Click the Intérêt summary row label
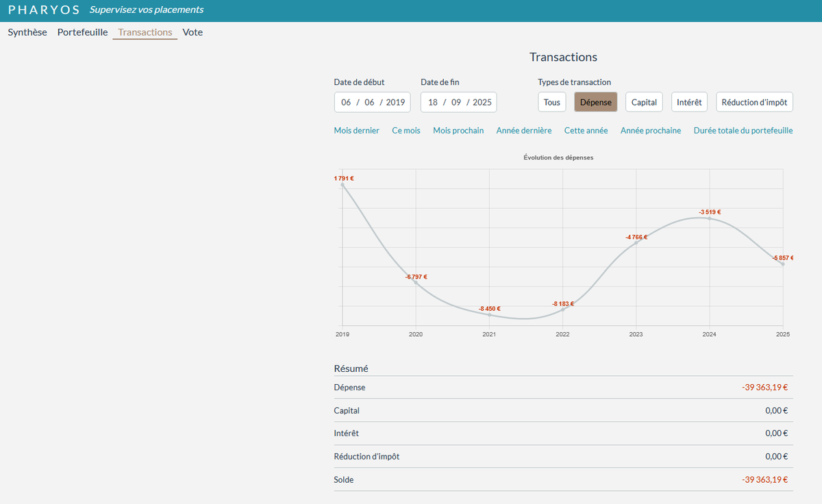The image size is (822, 504). (x=346, y=433)
